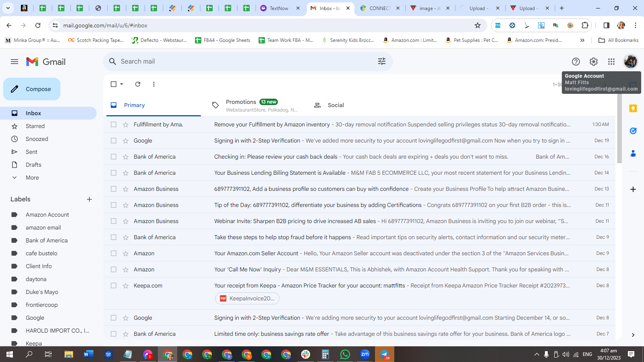This screenshot has height=362, width=644.
Task: Open Google Keep in side panel
Action: [633, 108]
